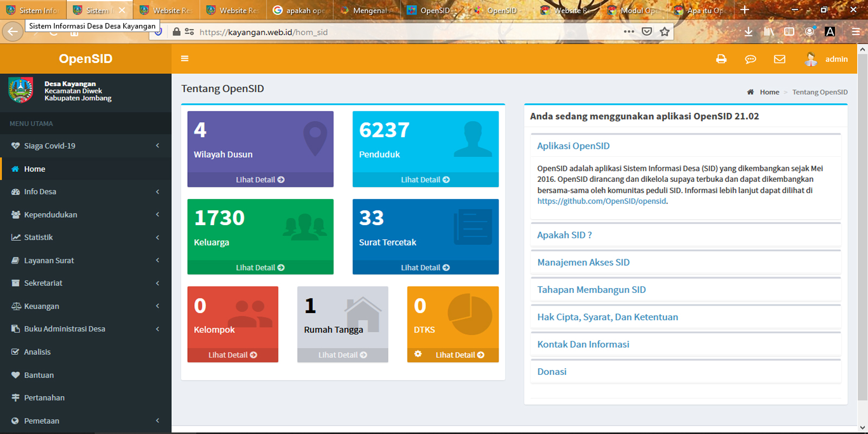Open the envelope mail icon in header
The width and height of the screenshot is (868, 434).
pyautogui.click(x=780, y=59)
